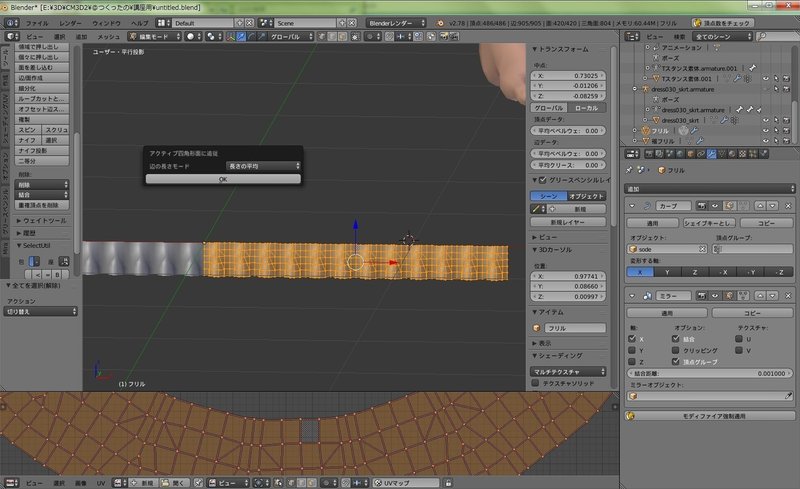The width and height of the screenshot is (800, 489).
Task: Click the 重複頂点を削除 button
Action: pos(42,205)
